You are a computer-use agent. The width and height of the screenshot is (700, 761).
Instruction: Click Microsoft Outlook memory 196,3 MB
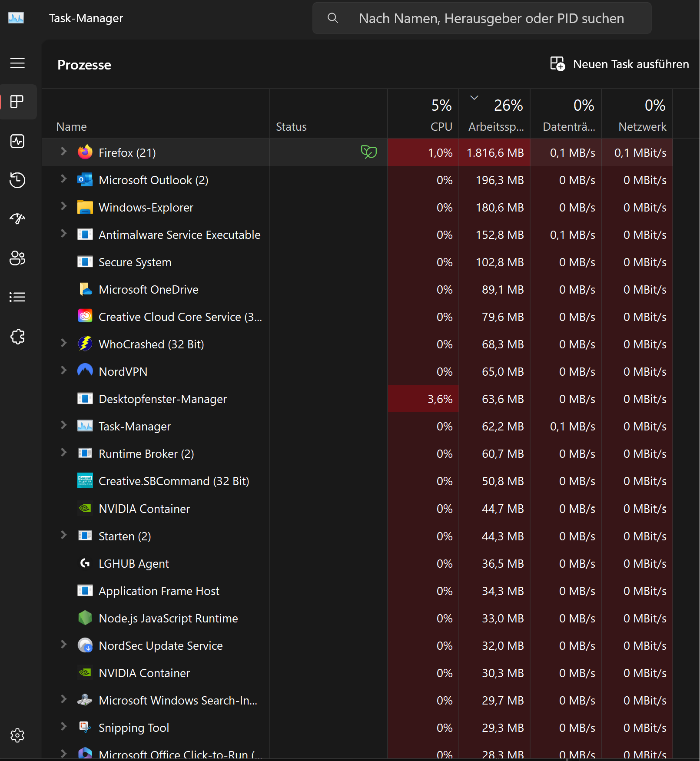coord(500,180)
